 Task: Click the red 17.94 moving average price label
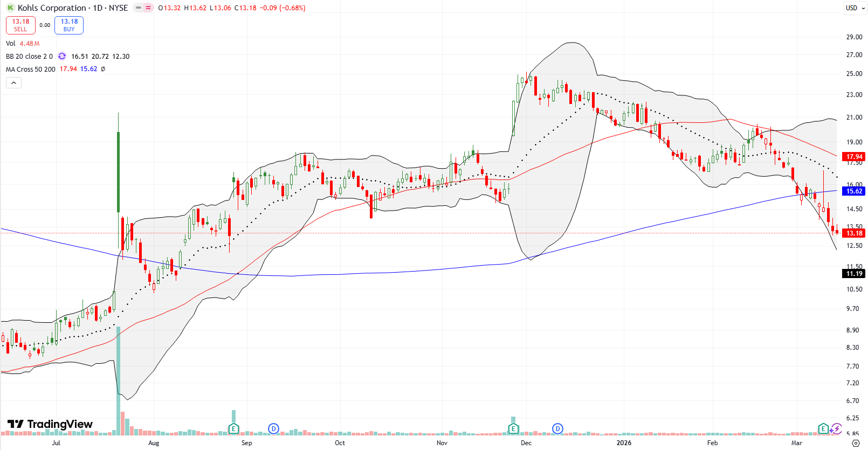(854, 157)
